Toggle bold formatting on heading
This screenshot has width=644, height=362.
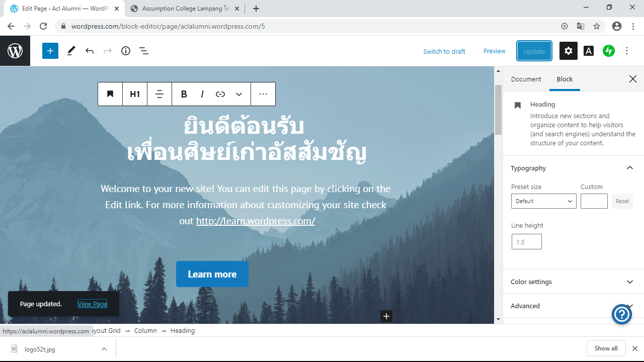point(184,94)
